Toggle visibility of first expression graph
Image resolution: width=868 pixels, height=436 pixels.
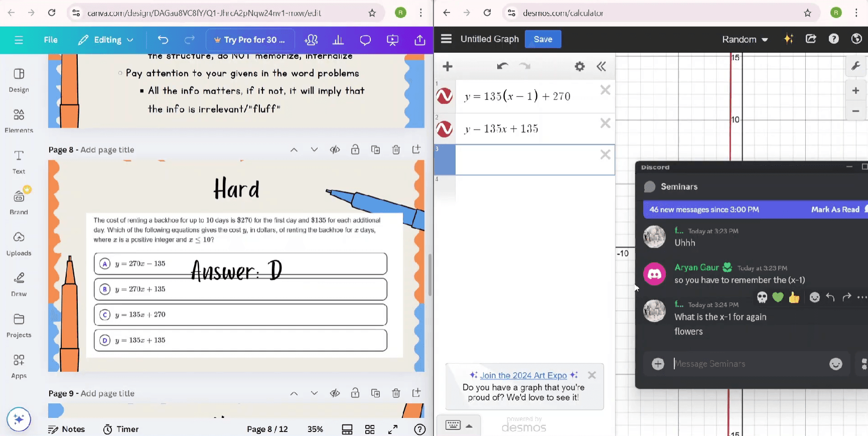click(x=445, y=96)
